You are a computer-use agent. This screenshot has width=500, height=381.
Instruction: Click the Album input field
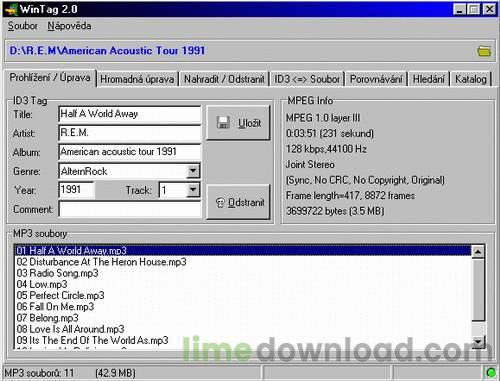(x=130, y=152)
